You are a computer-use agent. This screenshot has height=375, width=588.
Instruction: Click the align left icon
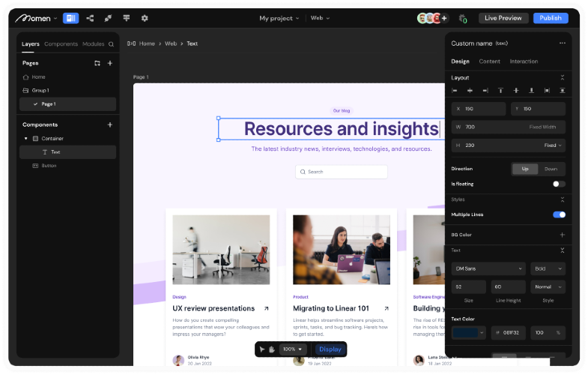[455, 91]
